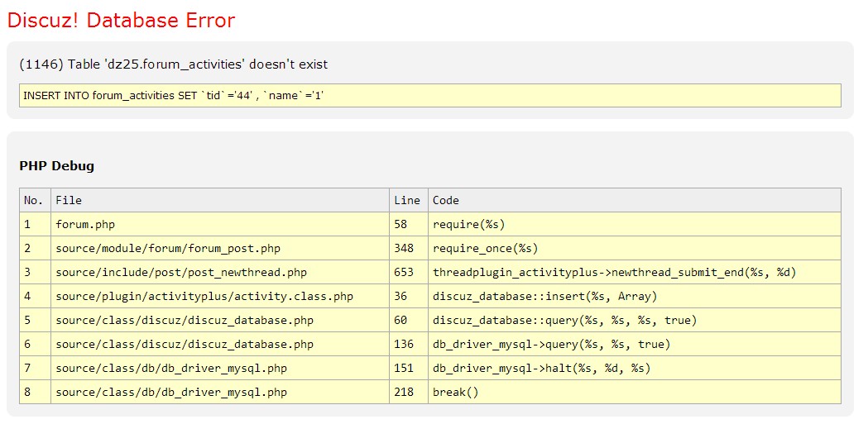868x424 pixels.
Task: Click the newthread_submit_end code cell
Action: (614, 272)
